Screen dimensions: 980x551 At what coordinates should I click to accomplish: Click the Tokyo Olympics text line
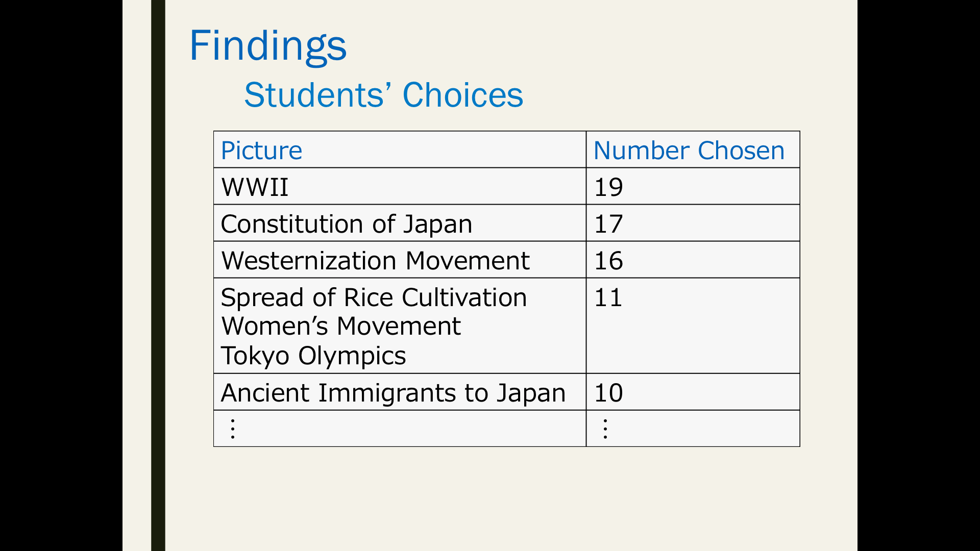(313, 356)
